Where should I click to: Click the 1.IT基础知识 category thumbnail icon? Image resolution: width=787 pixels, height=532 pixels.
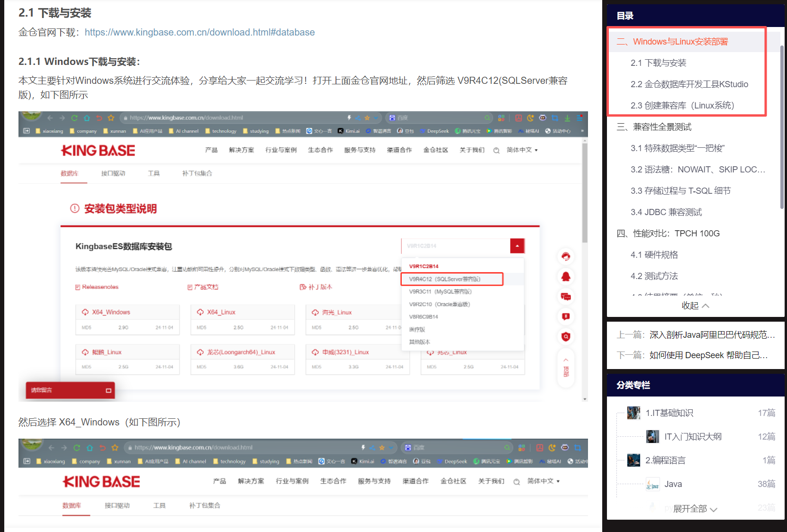click(x=633, y=413)
